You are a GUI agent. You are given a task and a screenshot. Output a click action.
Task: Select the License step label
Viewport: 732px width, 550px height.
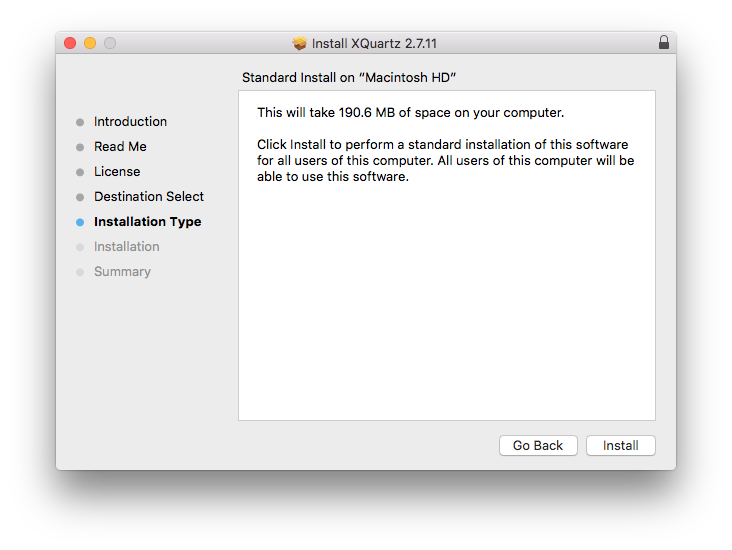[117, 172]
